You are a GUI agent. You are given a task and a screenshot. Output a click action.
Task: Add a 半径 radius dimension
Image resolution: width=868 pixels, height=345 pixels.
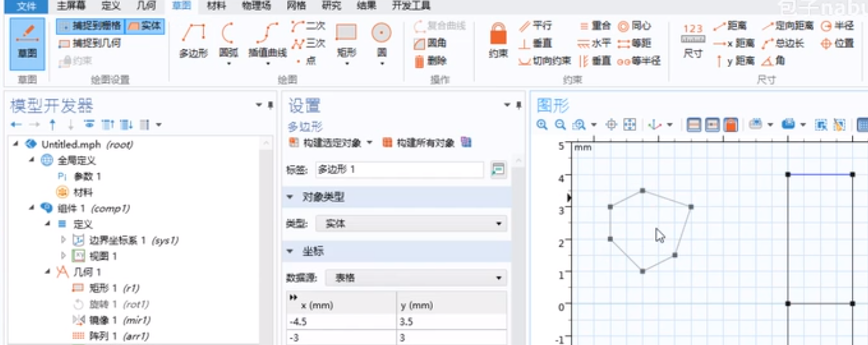(838, 25)
